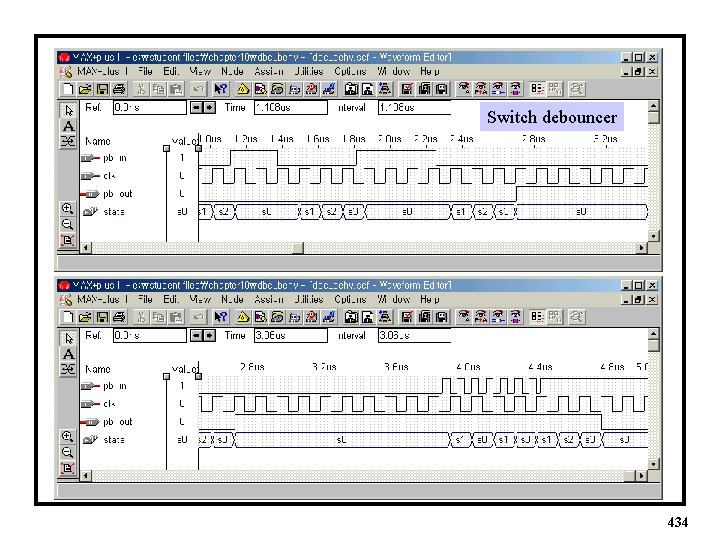Image resolution: width=720 pixels, height=540 pixels.
Task: Click Ref input field in 3.06us window
Action: pyautogui.click(x=150, y=336)
